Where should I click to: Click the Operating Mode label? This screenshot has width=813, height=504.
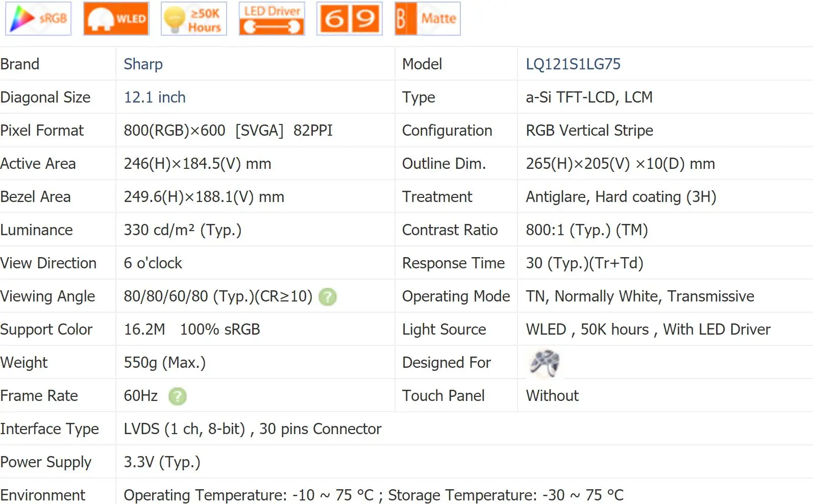[456, 296]
